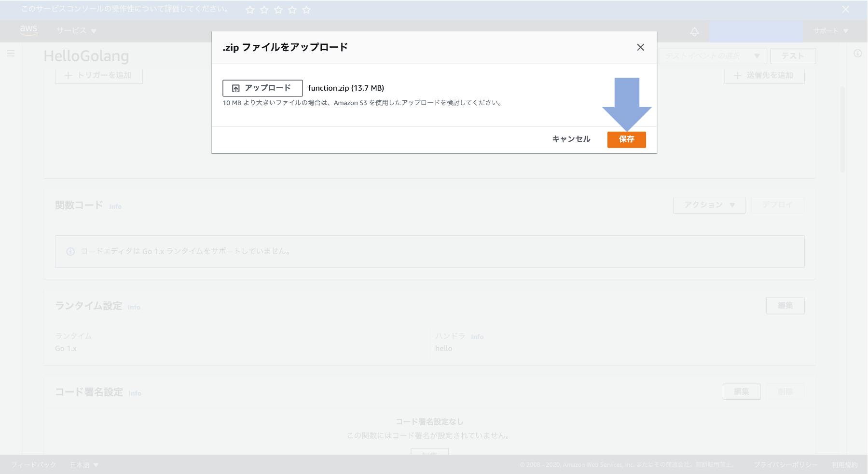Open the hamburger side navigation menu
This screenshot has width=868, height=474.
tap(11, 54)
